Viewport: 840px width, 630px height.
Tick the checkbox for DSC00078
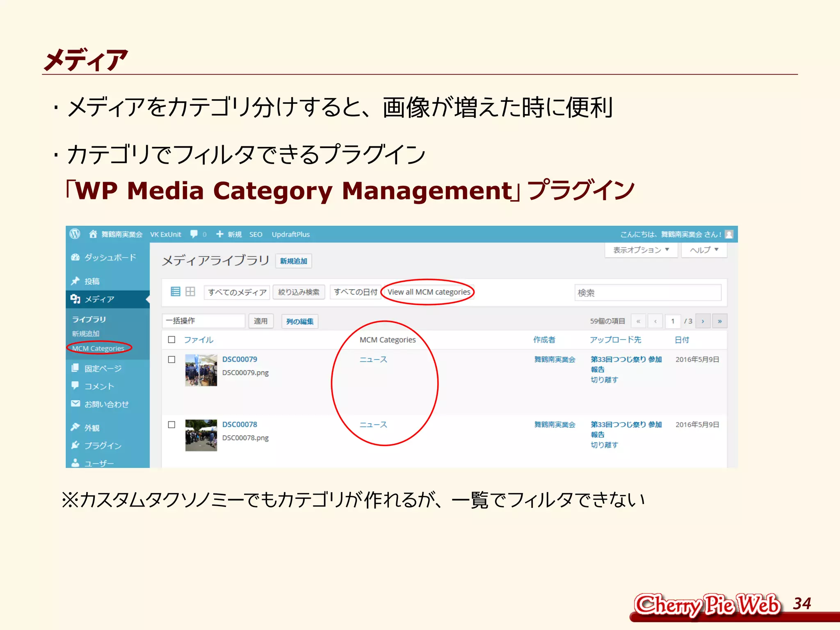[172, 425]
